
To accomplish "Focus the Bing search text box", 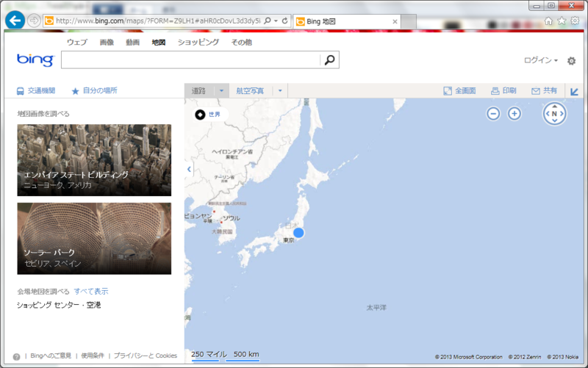I will click(x=190, y=60).
